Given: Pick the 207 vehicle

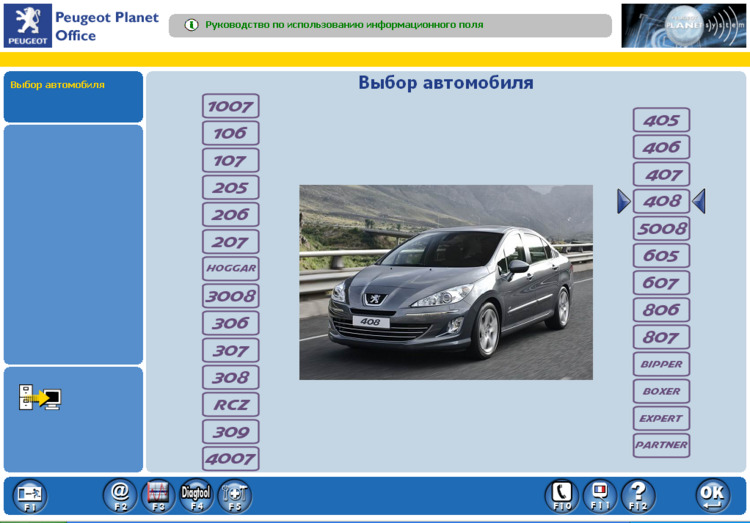Looking at the screenshot, I should click(x=231, y=242).
